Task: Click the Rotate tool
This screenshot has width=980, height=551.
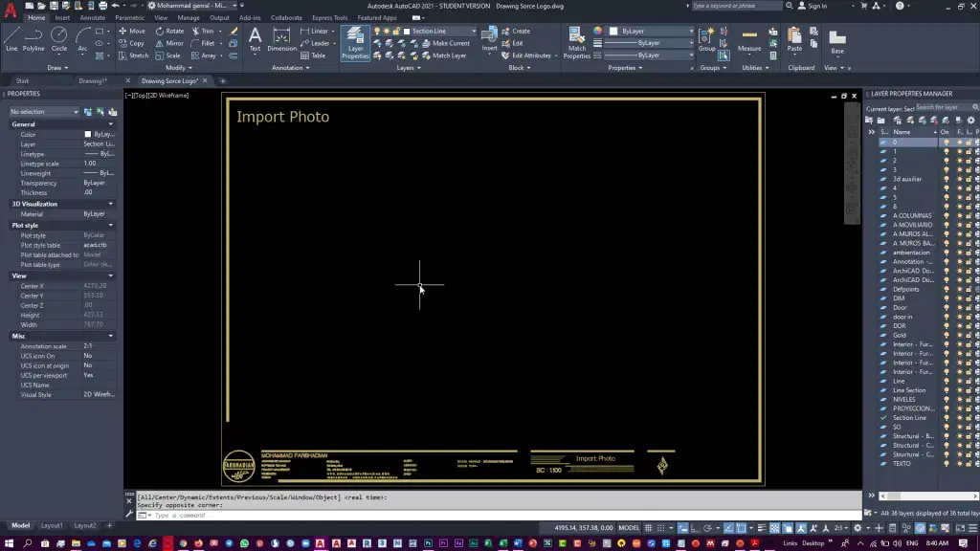Action: [168, 31]
